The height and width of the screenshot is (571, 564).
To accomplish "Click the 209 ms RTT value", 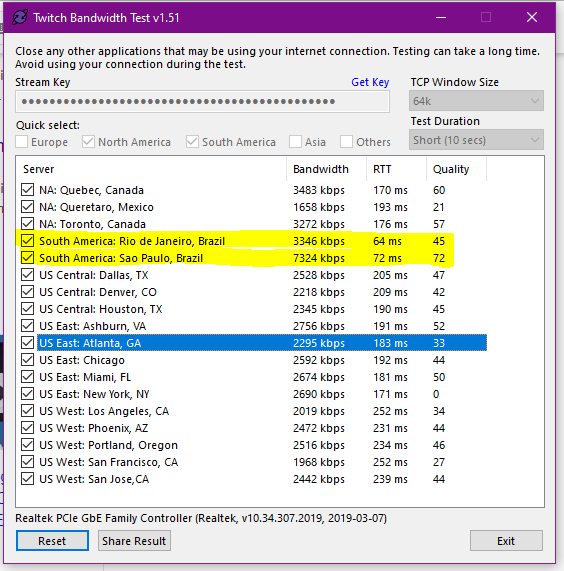I will [x=390, y=292].
